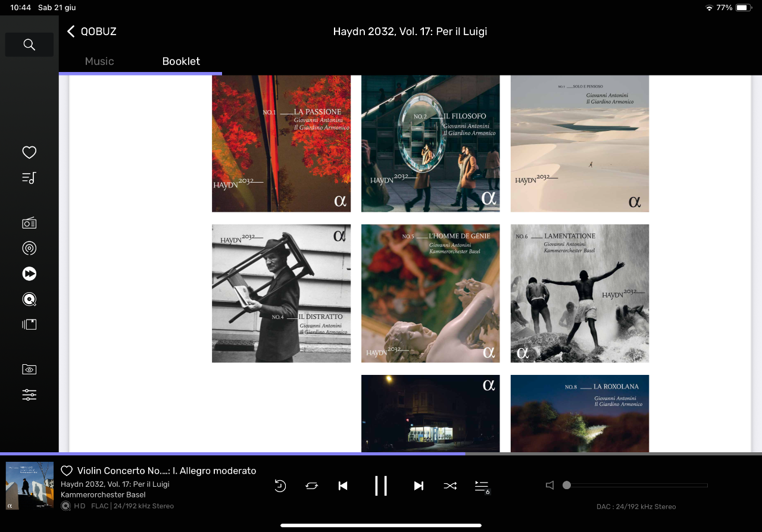762x532 pixels.
Task: Open fast-forward circle service icon in the sidebar
Action: [29, 274]
